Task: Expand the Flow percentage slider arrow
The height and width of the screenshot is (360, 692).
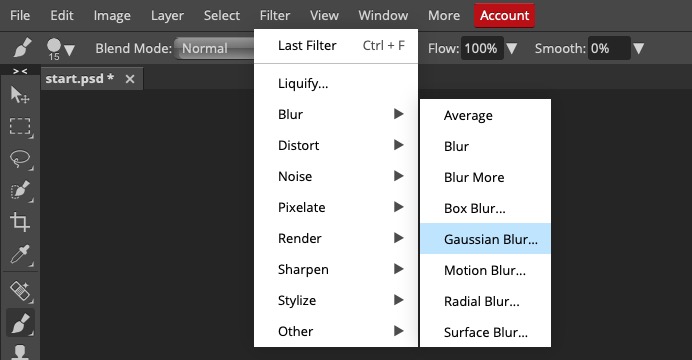Action: [x=511, y=48]
